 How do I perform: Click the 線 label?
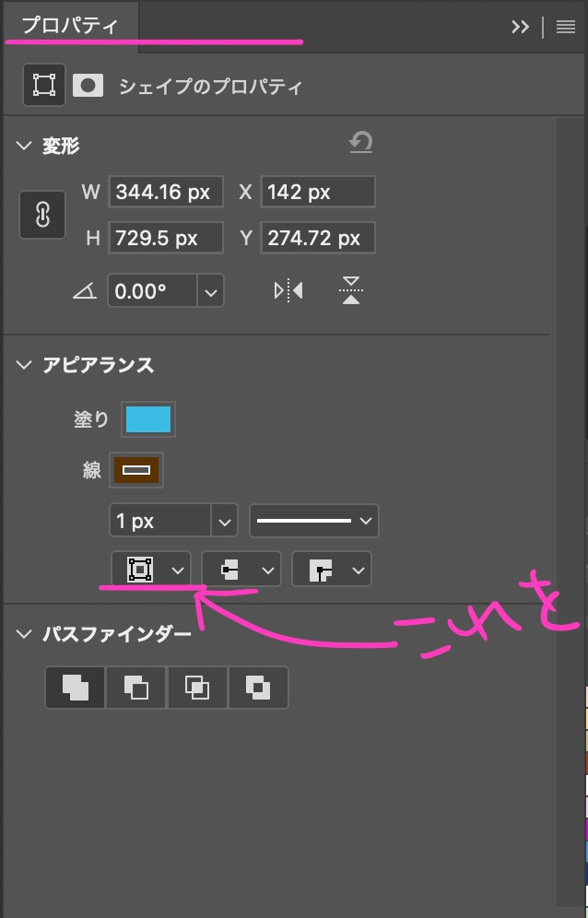coord(92,469)
